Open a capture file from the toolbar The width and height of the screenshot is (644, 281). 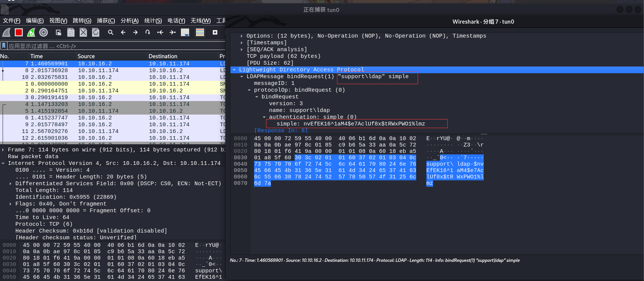58,33
